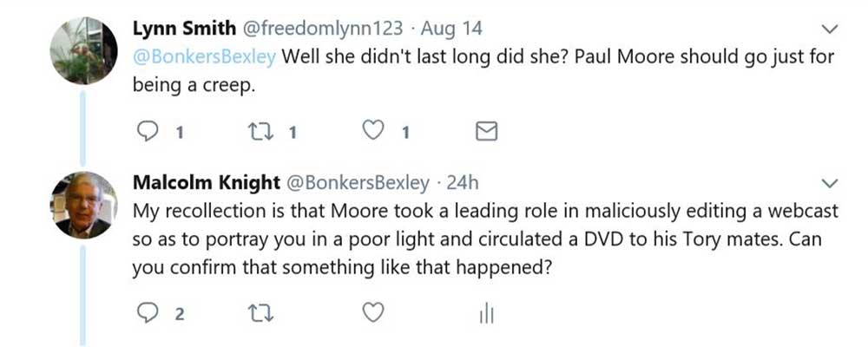Click the @BonkersBexley mention link
Viewport: 868px width, 347px height.
[x=204, y=59]
